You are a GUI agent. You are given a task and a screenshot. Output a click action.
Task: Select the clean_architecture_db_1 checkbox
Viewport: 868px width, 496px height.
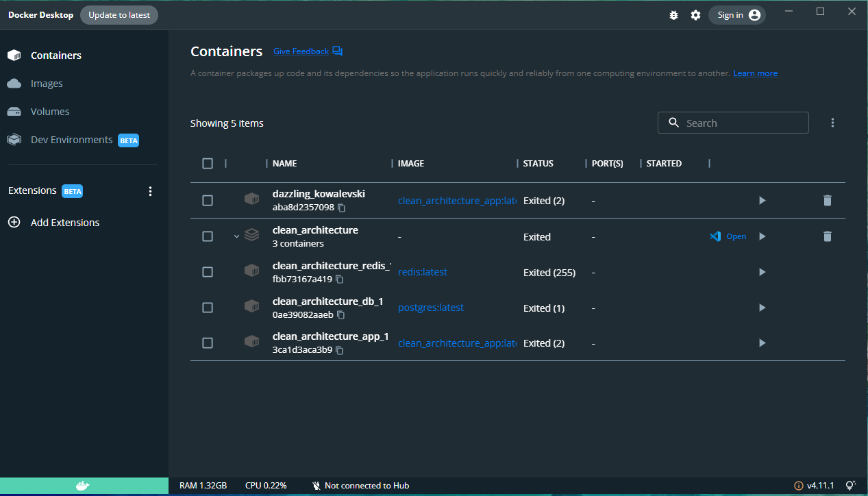pos(208,308)
